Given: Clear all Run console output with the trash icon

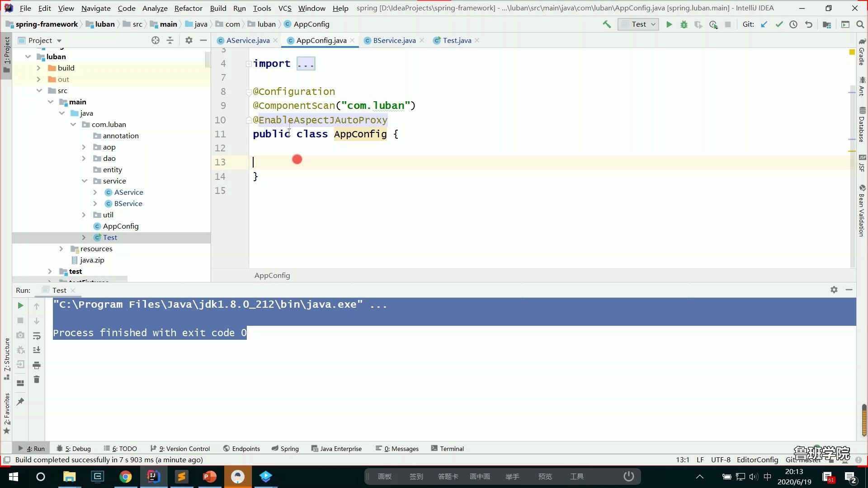Looking at the screenshot, I should coord(37,380).
